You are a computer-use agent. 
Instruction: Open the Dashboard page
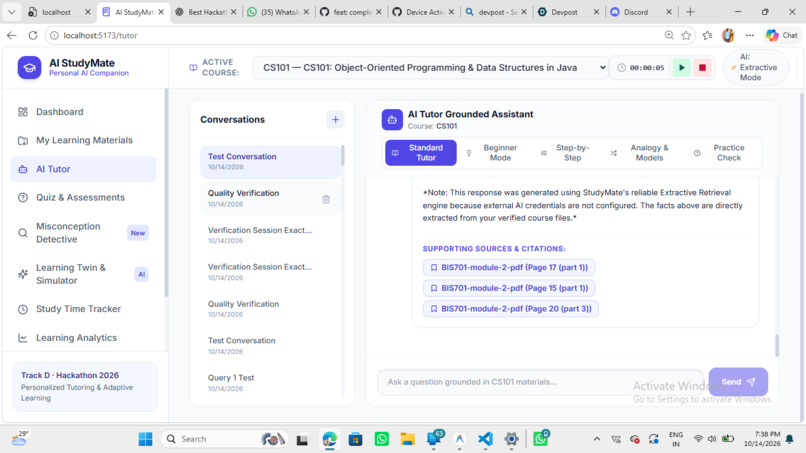tap(83, 112)
